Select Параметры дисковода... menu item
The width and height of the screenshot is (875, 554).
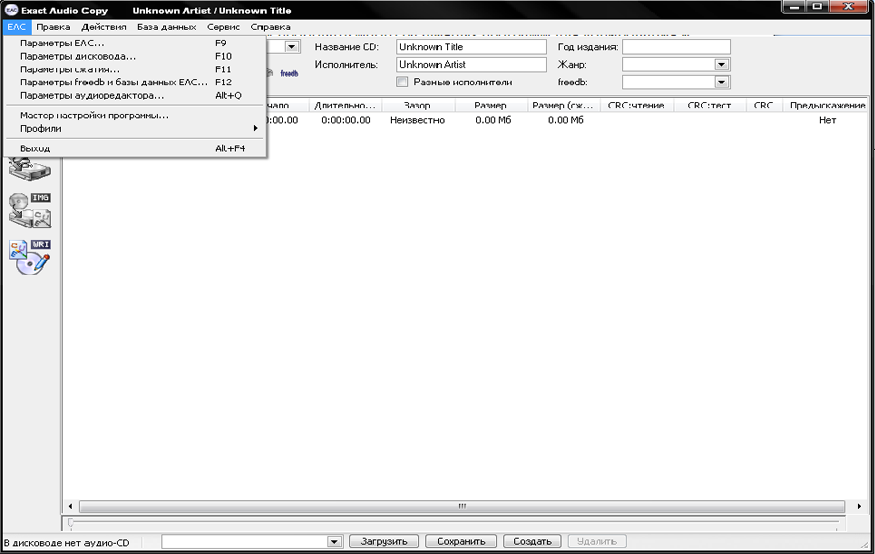point(134,56)
